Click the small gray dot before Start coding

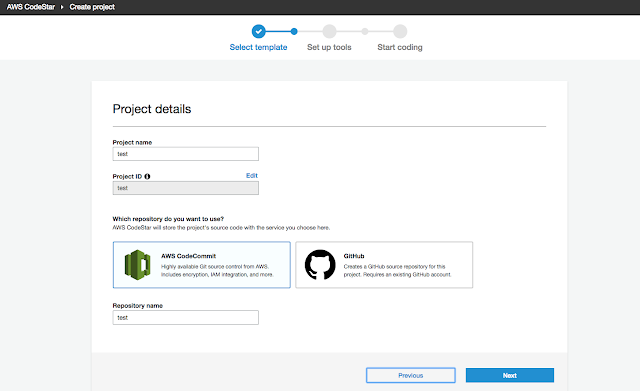coord(365,31)
